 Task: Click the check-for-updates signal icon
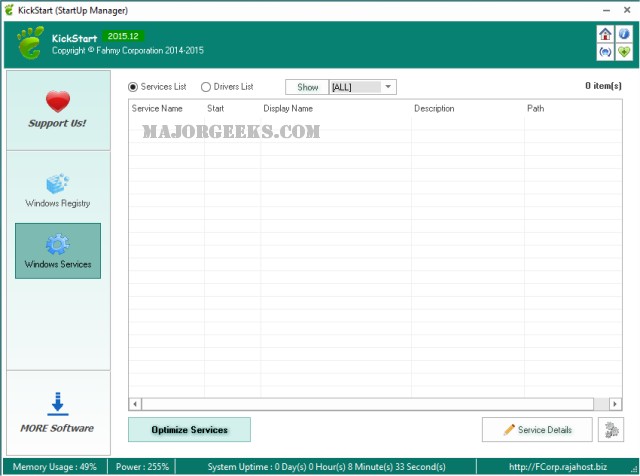605,52
